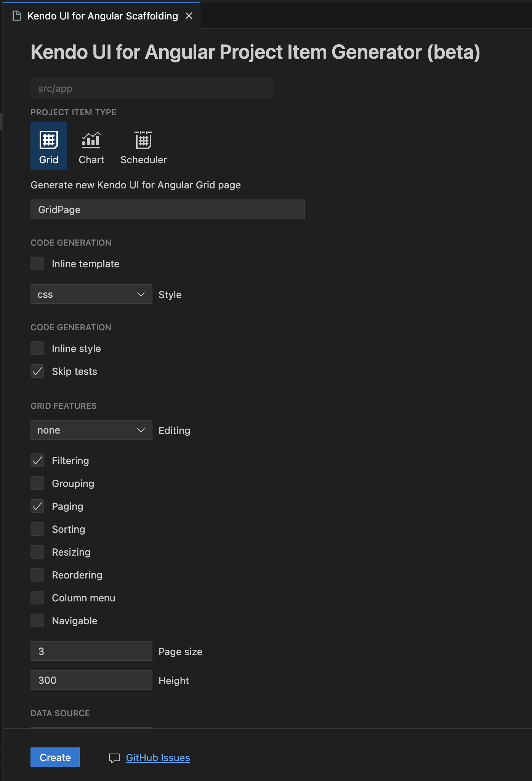
Task: Click the file icon in the Scaffolding tab
Action: coord(17,16)
